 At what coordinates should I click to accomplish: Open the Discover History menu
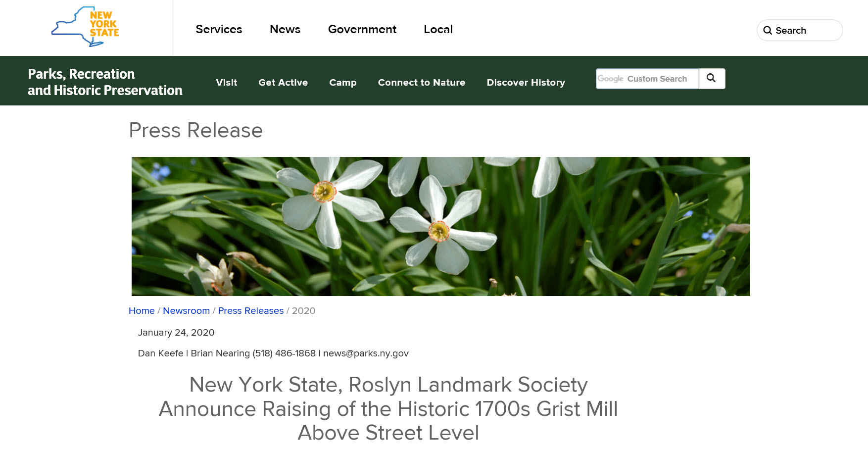pos(526,83)
